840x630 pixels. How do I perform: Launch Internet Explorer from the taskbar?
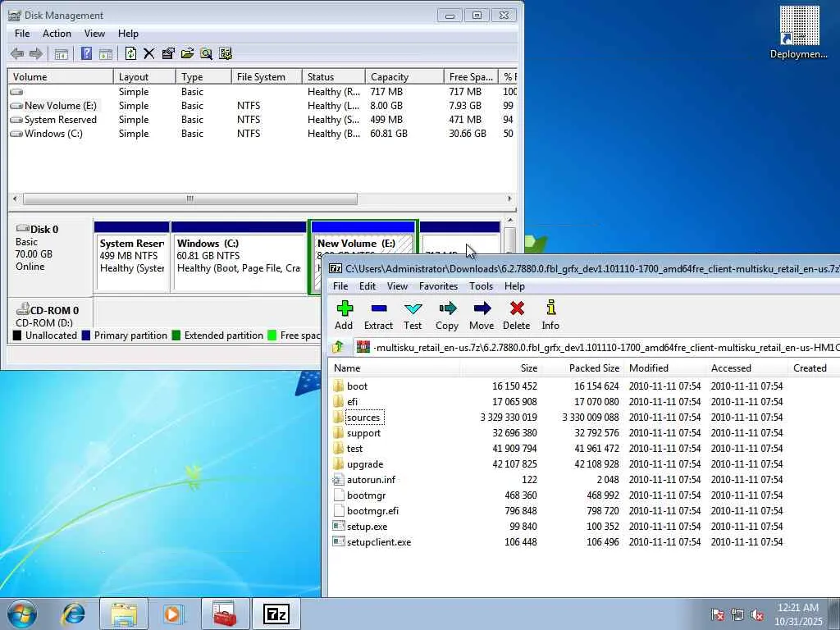tap(73, 614)
